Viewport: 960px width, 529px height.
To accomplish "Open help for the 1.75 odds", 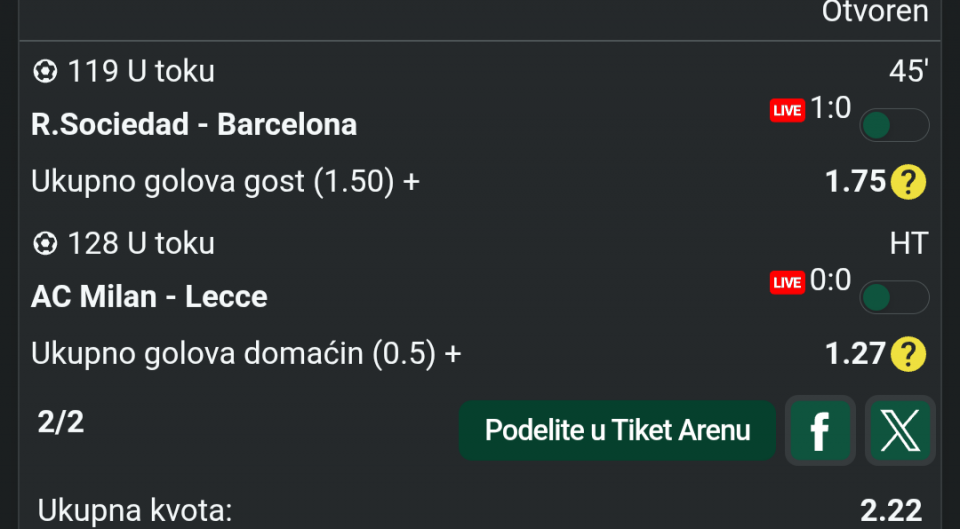I will pyautogui.click(x=908, y=182).
